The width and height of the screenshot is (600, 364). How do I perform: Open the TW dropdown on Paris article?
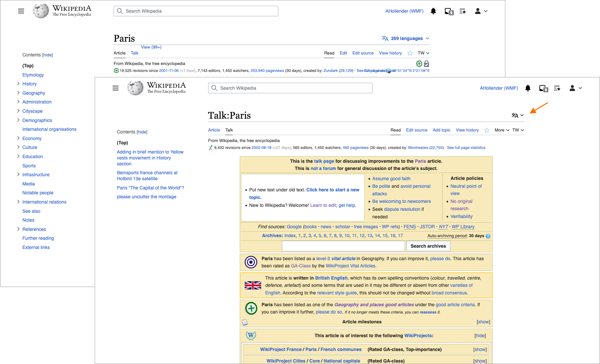423,53
